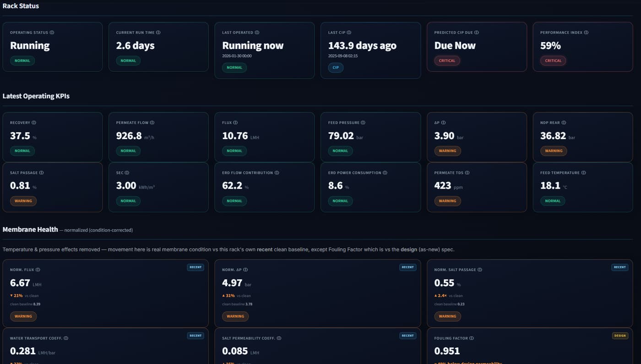Image resolution: width=641 pixels, height=364 pixels.
Task: Click Critical badge under 59% performance
Action: [553, 60]
